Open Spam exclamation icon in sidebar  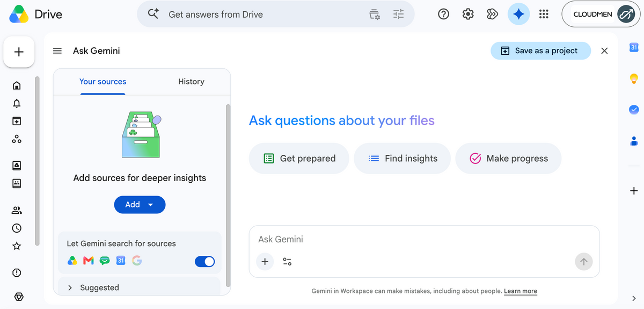tap(17, 272)
